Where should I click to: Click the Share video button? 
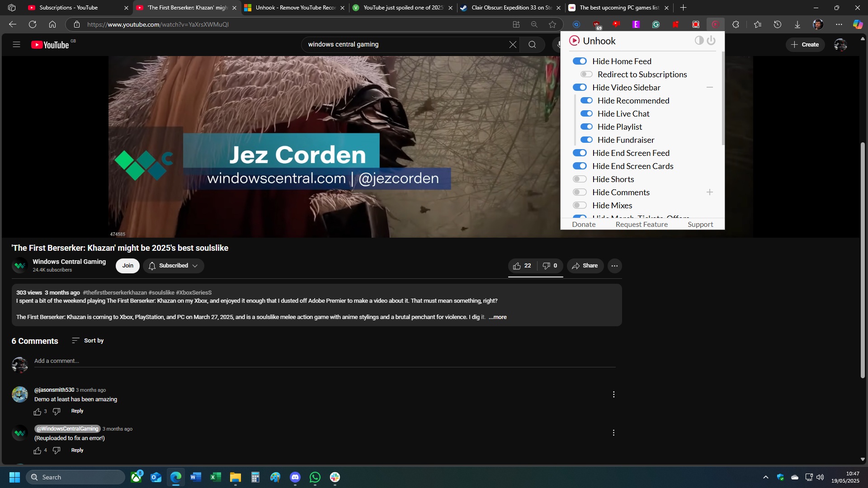tap(585, 266)
